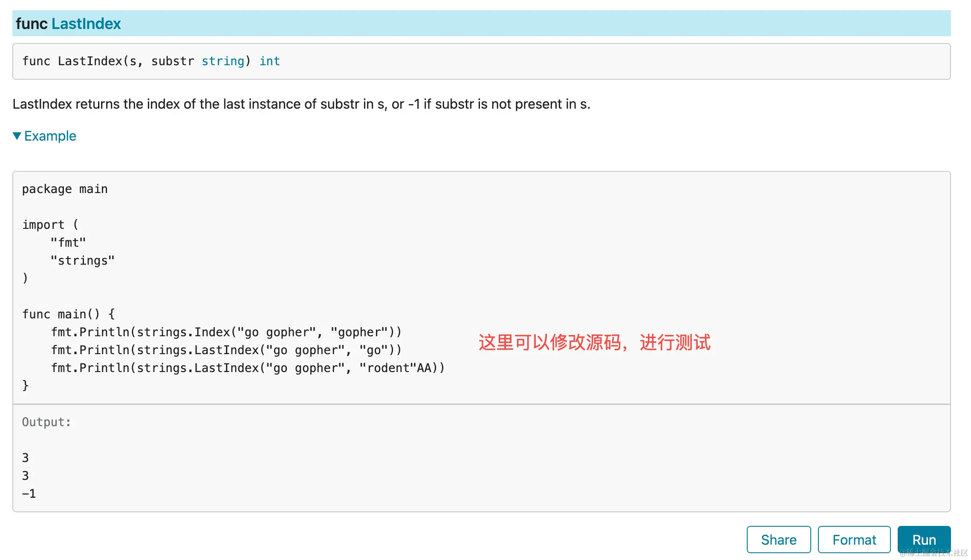Click the Output label area

coord(46,422)
